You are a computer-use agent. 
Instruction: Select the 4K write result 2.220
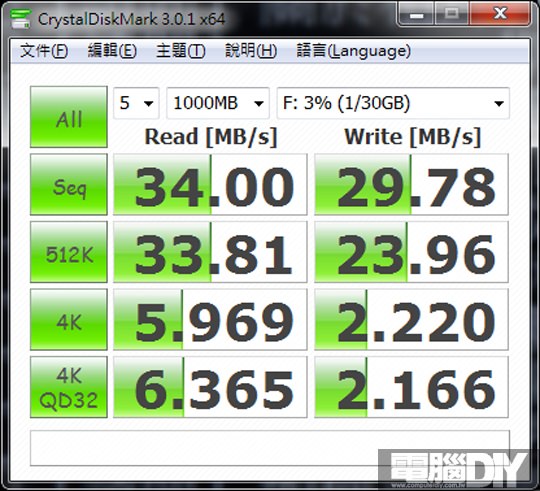coord(411,319)
